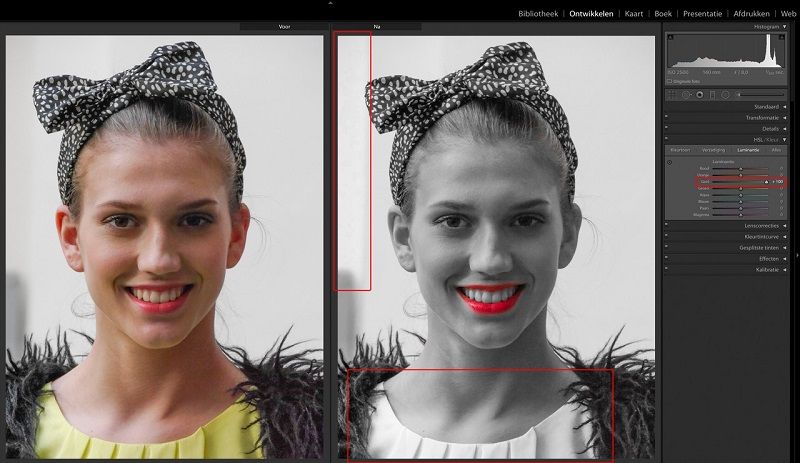Switch to the Verzadiging tab
The image size is (800, 463).
(712, 150)
